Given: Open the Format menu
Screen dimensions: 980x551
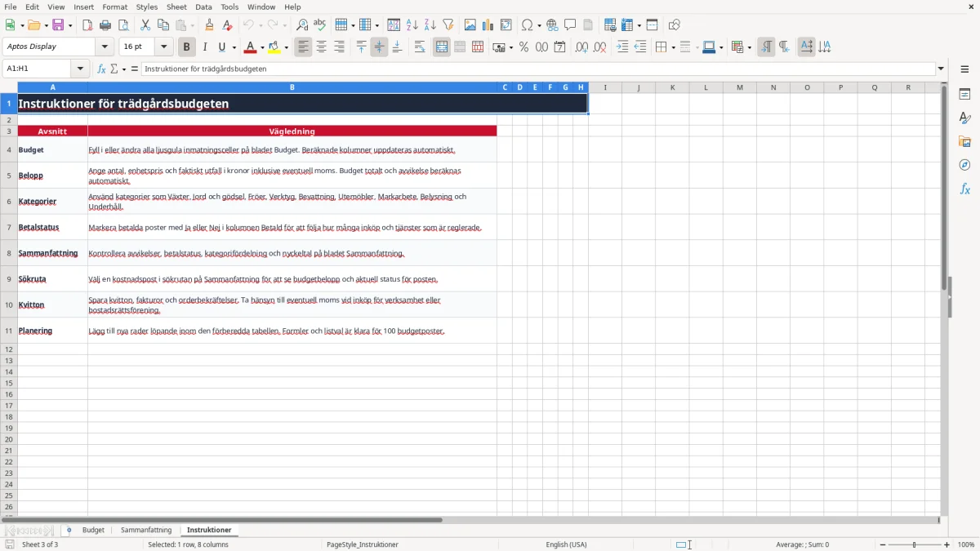Looking at the screenshot, I should point(114,7).
